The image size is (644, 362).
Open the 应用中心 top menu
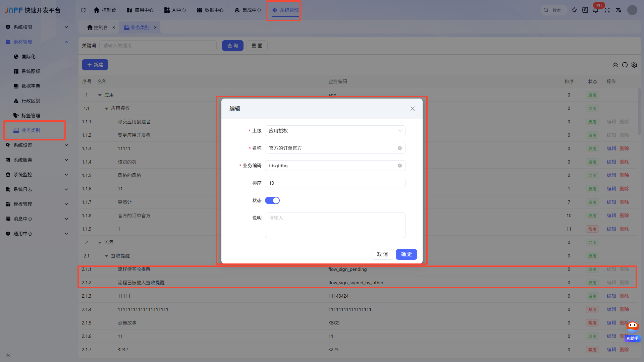140,10
